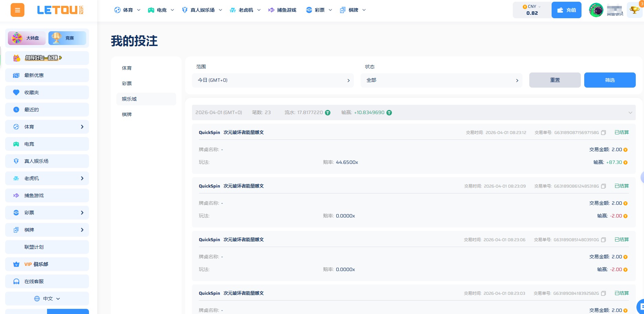644x314 pixels.
Task: Open 最近的 in the sidebar
Action: point(47,109)
